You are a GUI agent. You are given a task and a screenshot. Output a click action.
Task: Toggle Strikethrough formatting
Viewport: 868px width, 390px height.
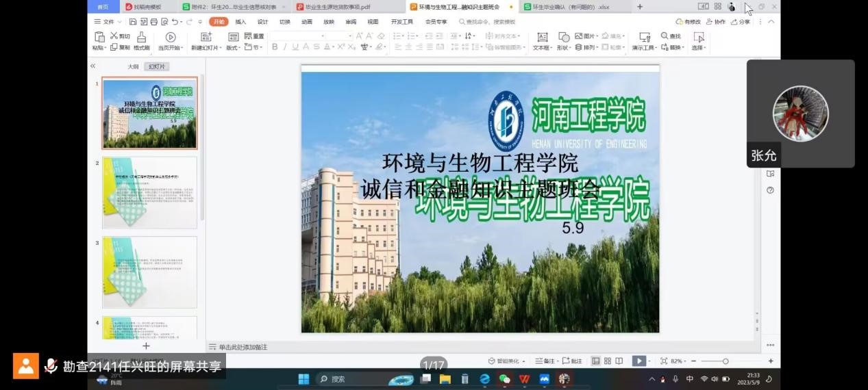tap(316, 47)
